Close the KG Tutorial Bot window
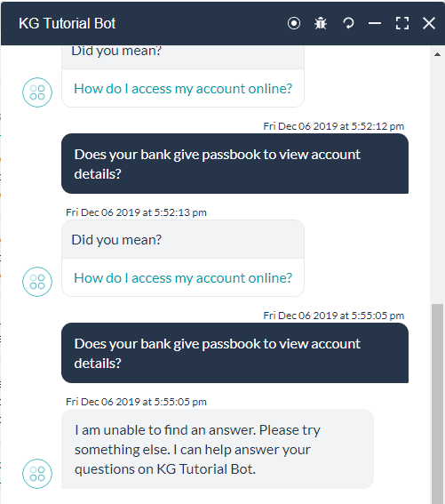The height and width of the screenshot is (504, 445). pyautogui.click(x=429, y=23)
